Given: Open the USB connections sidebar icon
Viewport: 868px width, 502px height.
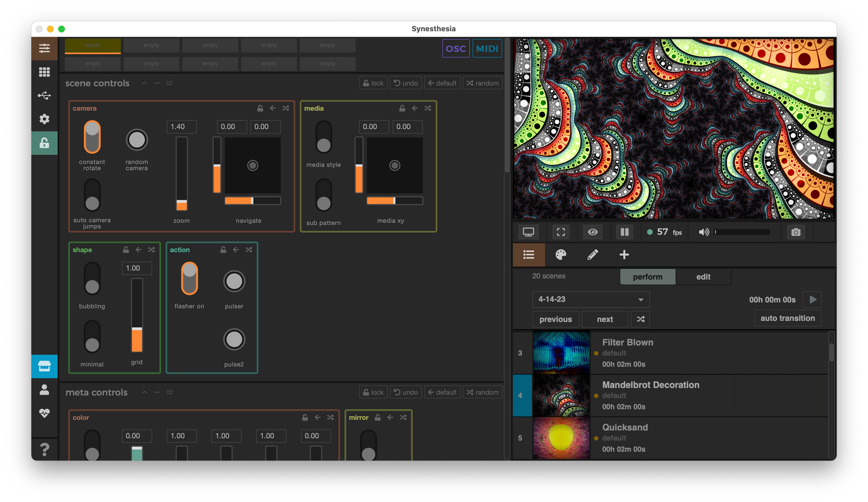Looking at the screenshot, I should coord(44,95).
